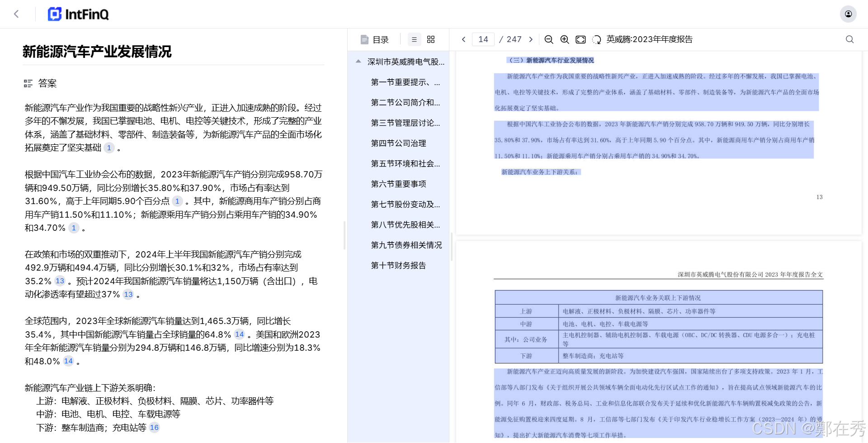Zoom in the PDF document
The height and width of the screenshot is (443, 868).
point(565,39)
